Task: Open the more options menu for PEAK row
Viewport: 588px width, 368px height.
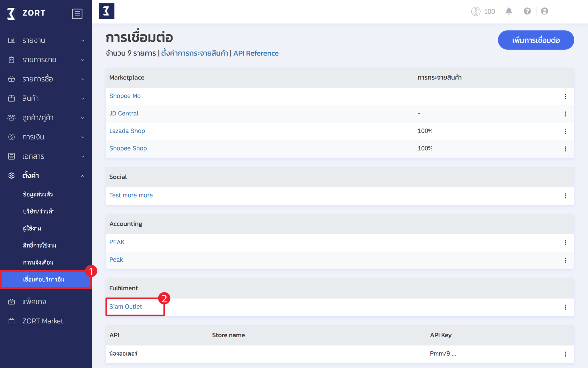Action: 565,243
